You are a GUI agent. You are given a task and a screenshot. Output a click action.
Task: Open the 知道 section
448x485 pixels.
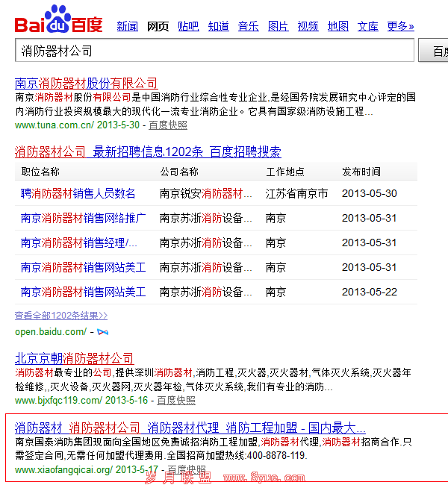pyautogui.click(x=218, y=26)
